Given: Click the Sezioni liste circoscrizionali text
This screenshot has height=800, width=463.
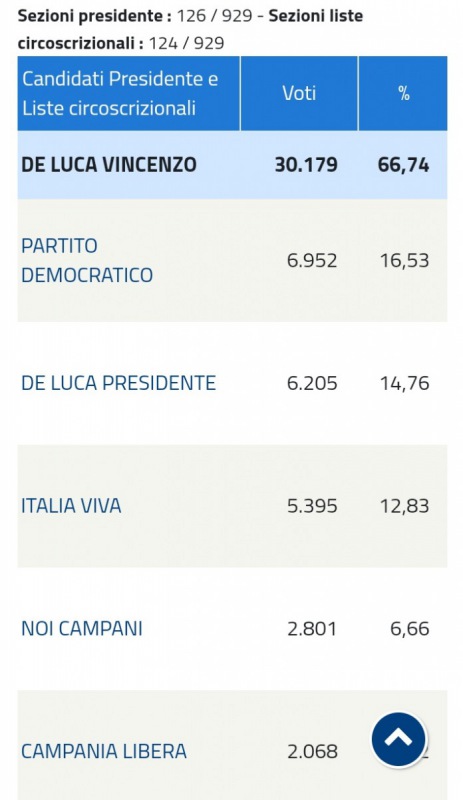Looking at the screenshot, I should click(190, 29).
